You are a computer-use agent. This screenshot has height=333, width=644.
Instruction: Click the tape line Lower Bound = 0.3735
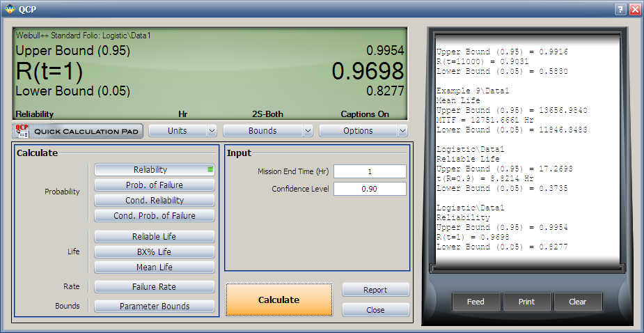[x=502, y=188]
